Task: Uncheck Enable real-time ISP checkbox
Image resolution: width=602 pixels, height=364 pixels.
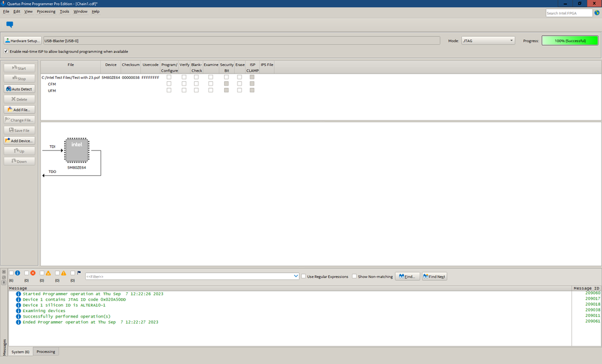Action: [6, 52]
